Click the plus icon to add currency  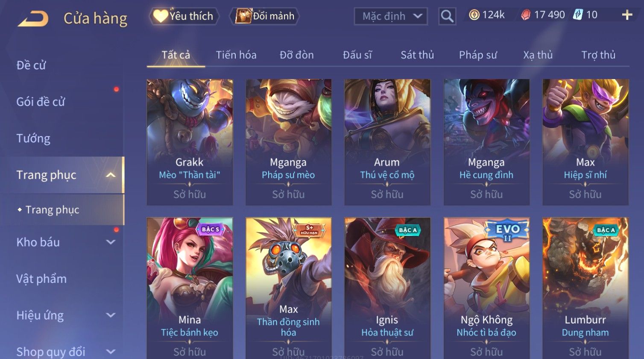[x=627, y=15]
